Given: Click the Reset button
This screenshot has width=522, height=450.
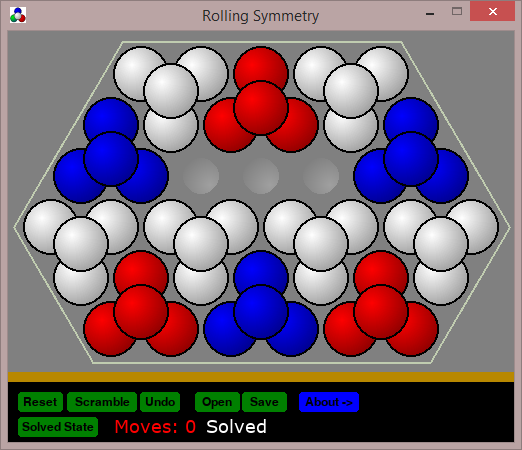Looking at the screenshot, I should pyautogui.click(x=40, y=402).
